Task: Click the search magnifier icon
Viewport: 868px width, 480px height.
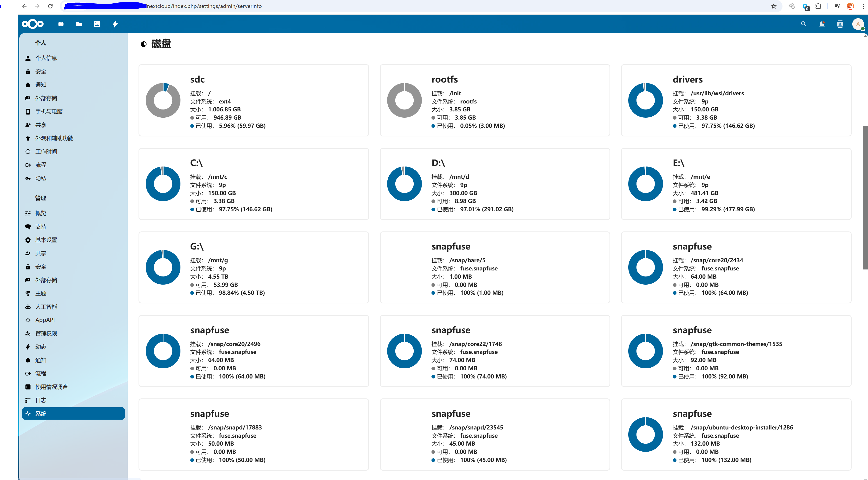Action: [804, 24]
